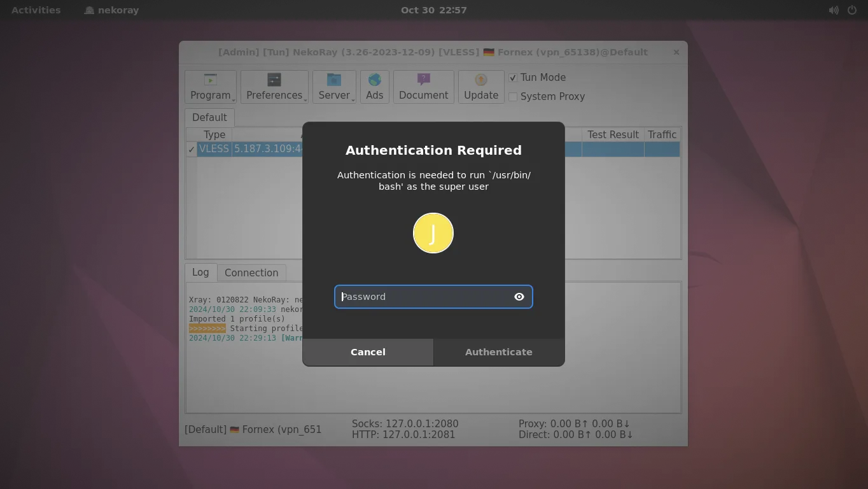The width and height of the screenshot is (868, 489).
Task: Click the Update button in NekoRay
Action: tap(481, 87)
